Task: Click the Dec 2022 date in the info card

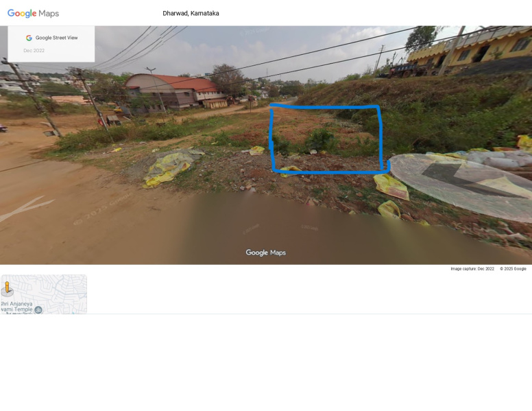Action: click(x=34, y=51)
